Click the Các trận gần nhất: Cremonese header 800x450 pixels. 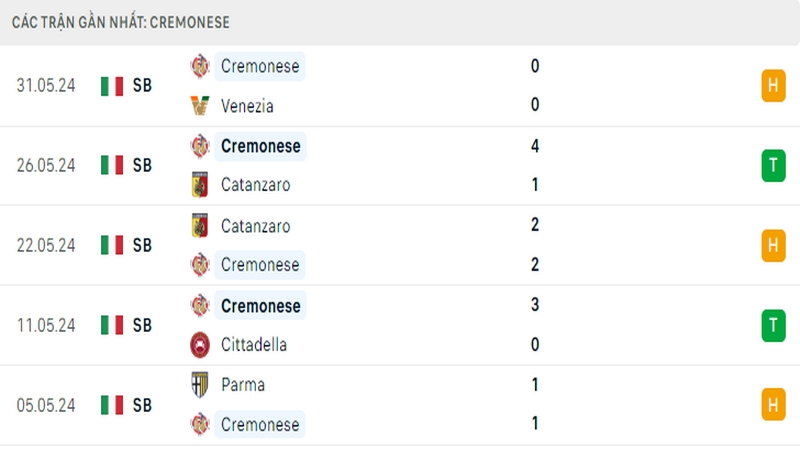click(x=121, y=22)
